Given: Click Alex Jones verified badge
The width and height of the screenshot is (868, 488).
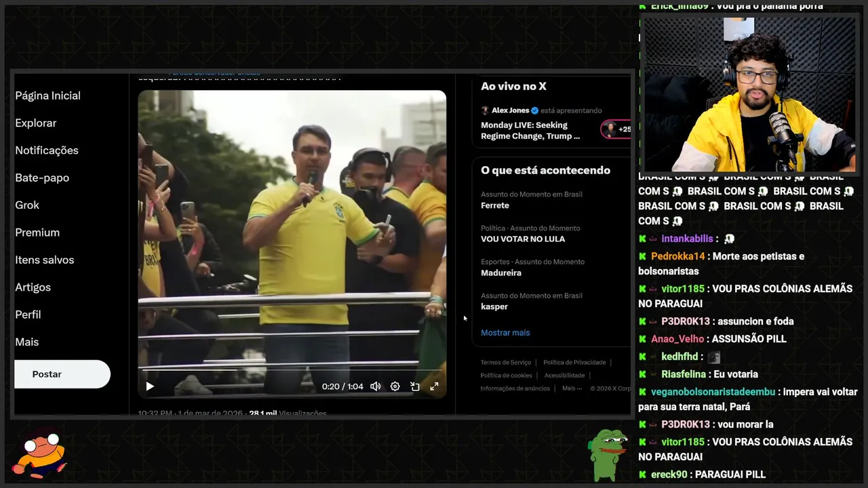Looking at the screenshot, I should pos(534,110).
